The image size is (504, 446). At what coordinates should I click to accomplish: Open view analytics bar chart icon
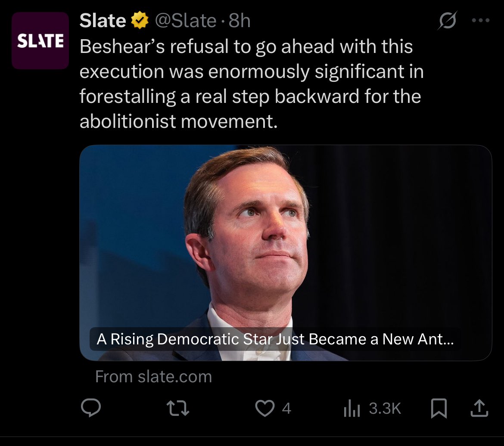point(352,409)
